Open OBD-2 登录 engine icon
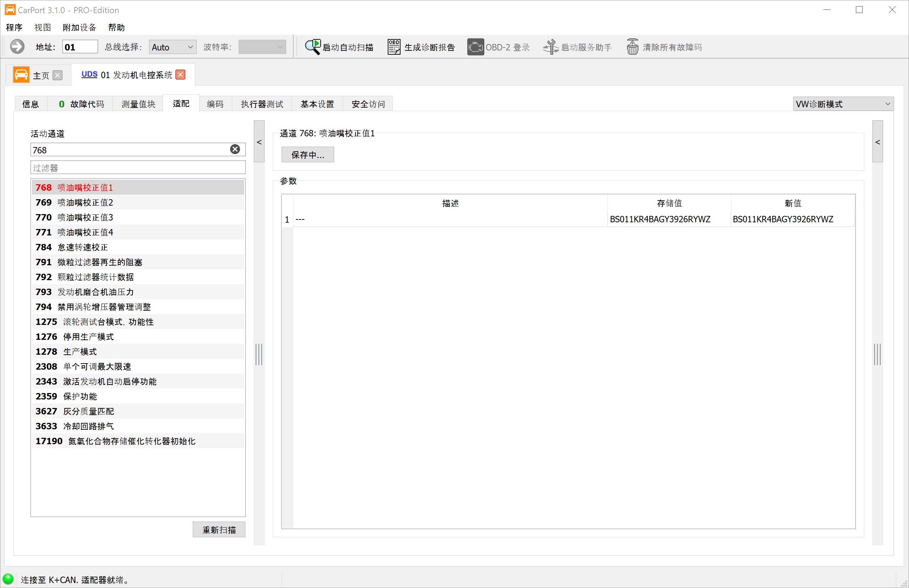 tap(475, 47)
